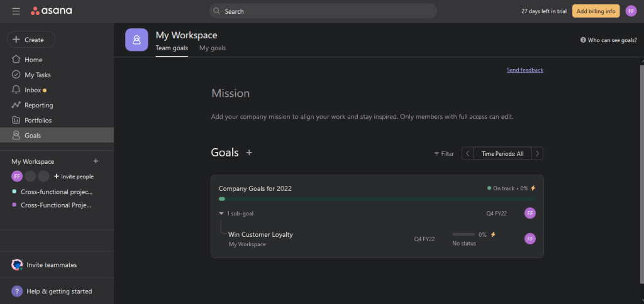Click the My Workspace sidebar section header

33,161
